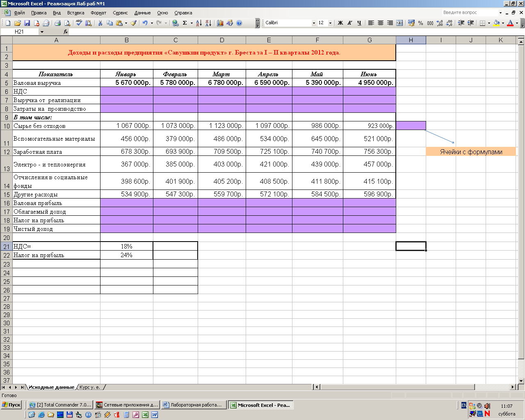This screenshot has width=525, height=420.
Task: Insert hyperlink using globe icon
Action: point(176,23)
